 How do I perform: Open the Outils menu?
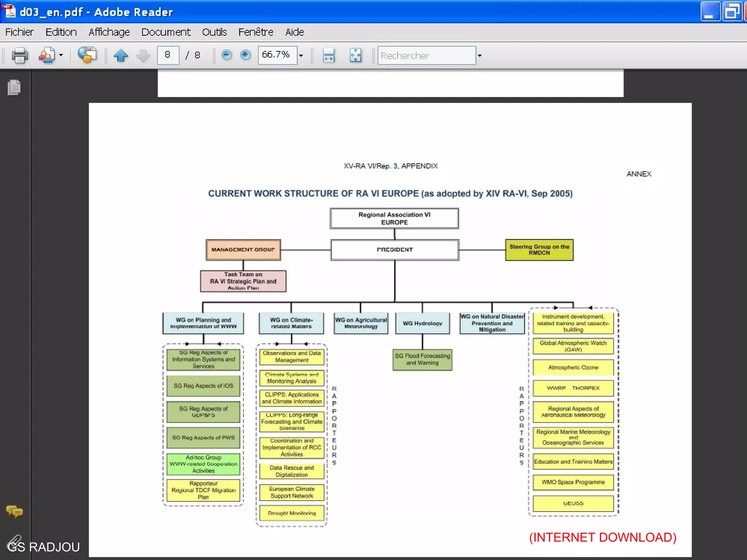click(x=214, y=32)
